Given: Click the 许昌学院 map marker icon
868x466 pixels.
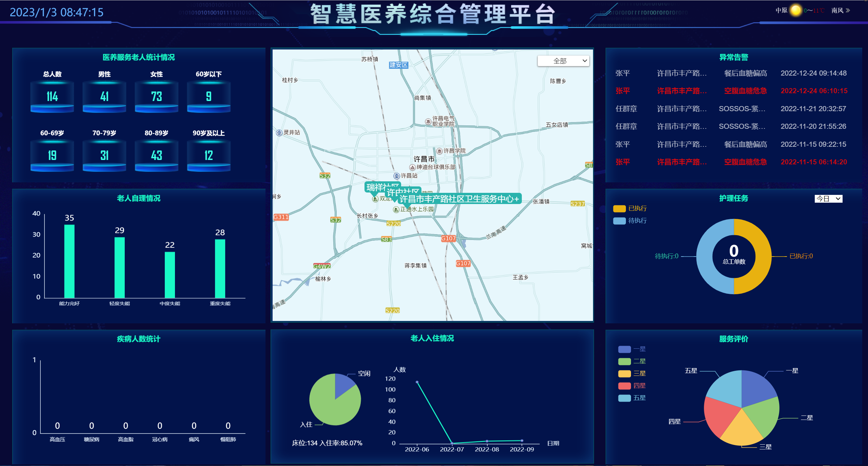Looking at the screenshot, I should tap(439, 151).
